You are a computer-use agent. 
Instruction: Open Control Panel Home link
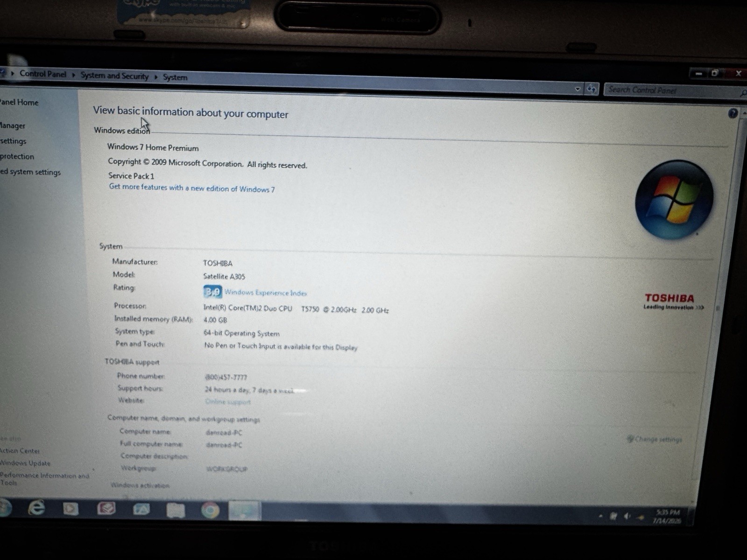[x=19, y=102]
